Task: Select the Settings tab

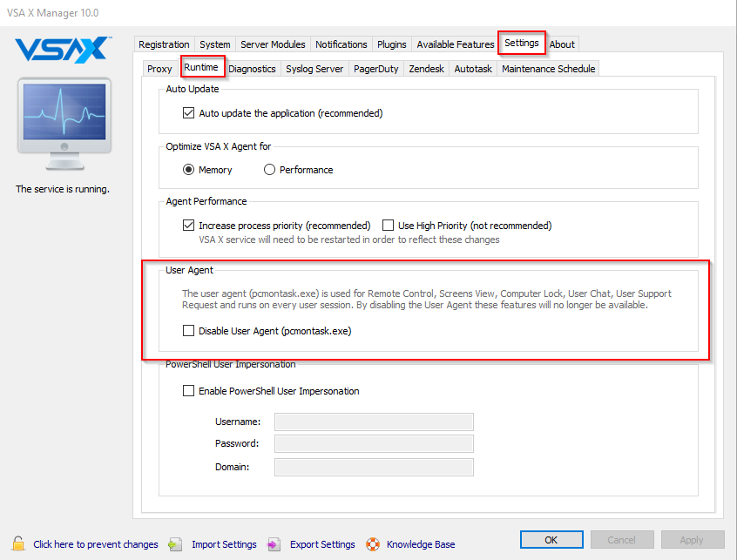Action: [522, 43]
